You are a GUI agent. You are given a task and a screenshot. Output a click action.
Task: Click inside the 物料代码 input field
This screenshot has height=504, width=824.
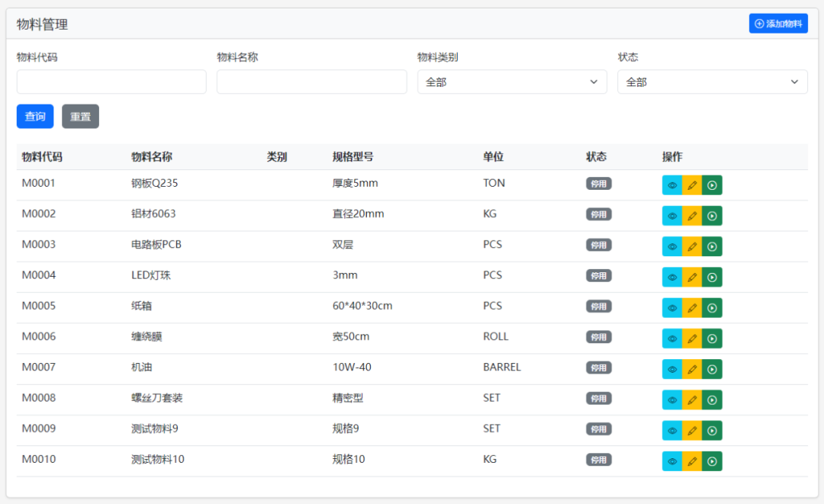111,81
